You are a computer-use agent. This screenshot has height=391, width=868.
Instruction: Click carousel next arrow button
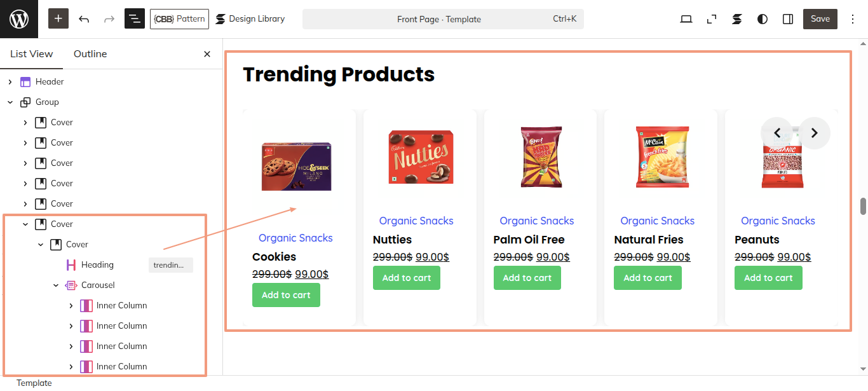(815, 133)
